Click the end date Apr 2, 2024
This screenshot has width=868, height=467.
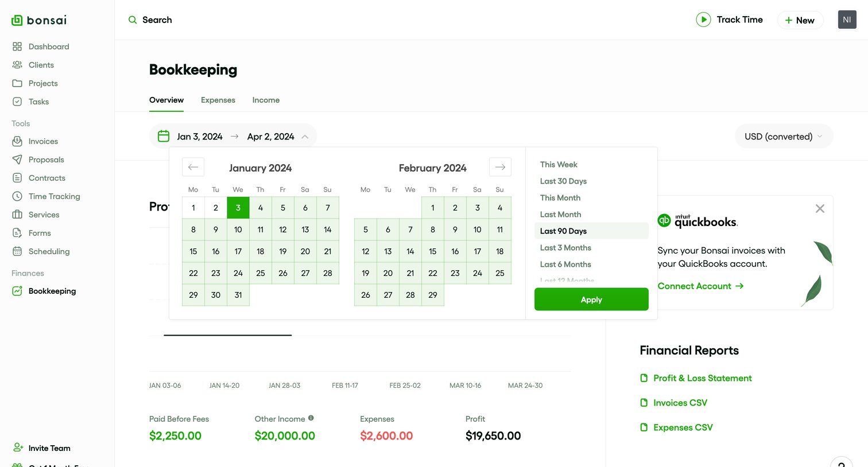(x=270, y=137)
